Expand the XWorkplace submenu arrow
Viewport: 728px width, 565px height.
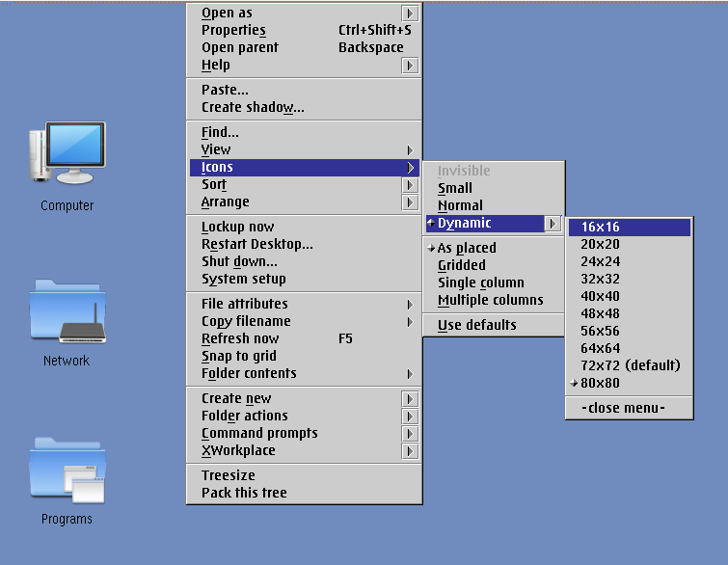point(410,451)
